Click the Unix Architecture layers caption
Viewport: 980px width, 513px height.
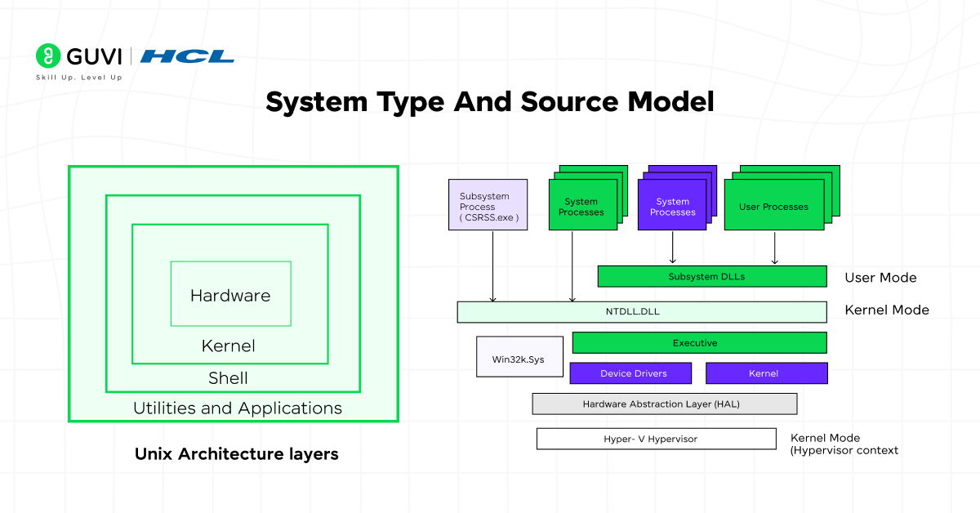(236, 454)
